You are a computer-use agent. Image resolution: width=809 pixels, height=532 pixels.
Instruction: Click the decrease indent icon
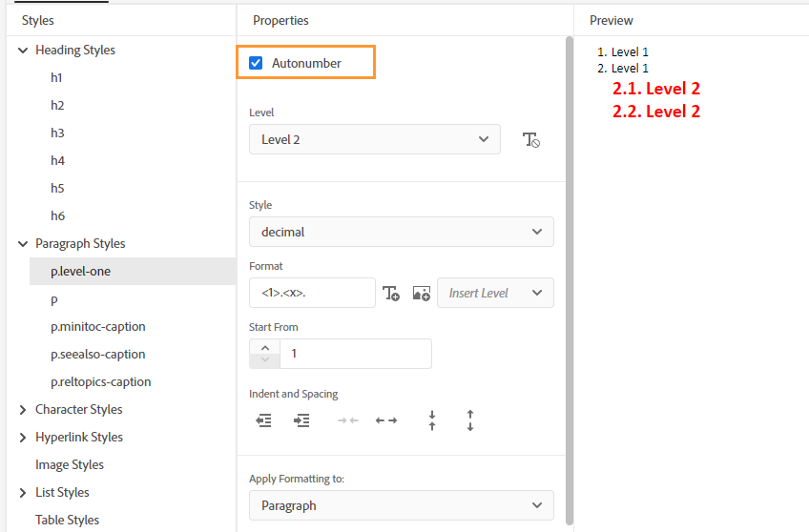pyautogui.click(x=264, y=420)
